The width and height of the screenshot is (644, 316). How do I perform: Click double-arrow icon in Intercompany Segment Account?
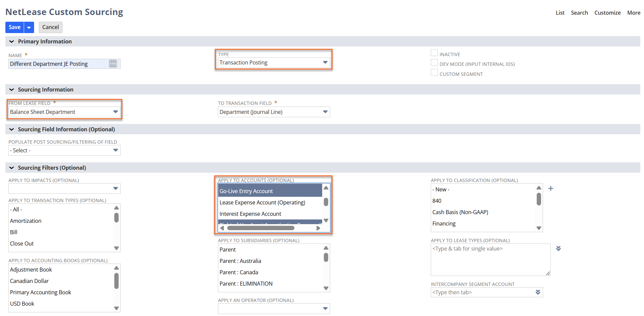tap(538, 292)
